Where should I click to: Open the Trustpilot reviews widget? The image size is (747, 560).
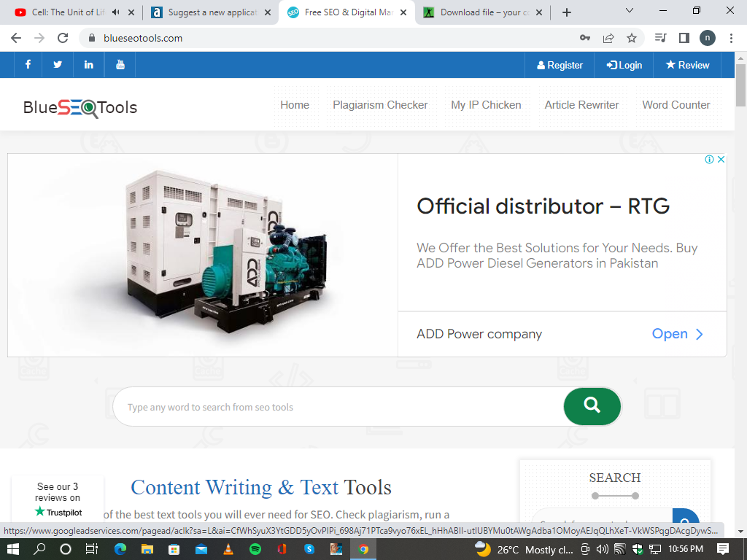[58, 499]
